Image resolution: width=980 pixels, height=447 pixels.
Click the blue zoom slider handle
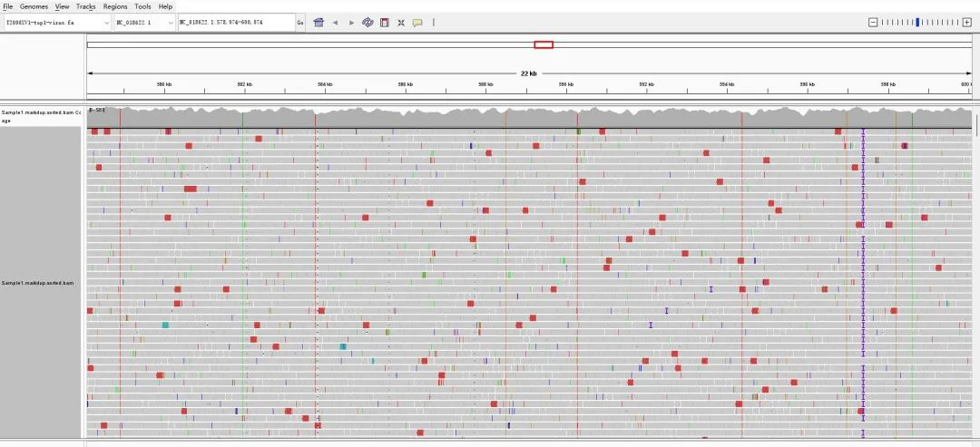917,23
